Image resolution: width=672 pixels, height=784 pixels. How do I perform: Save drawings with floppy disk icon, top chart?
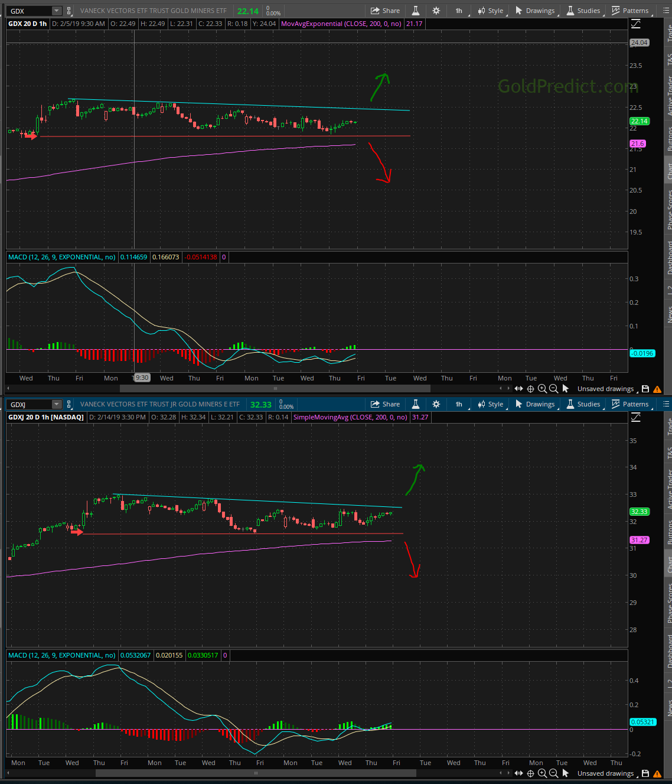(x=645, y=389)
